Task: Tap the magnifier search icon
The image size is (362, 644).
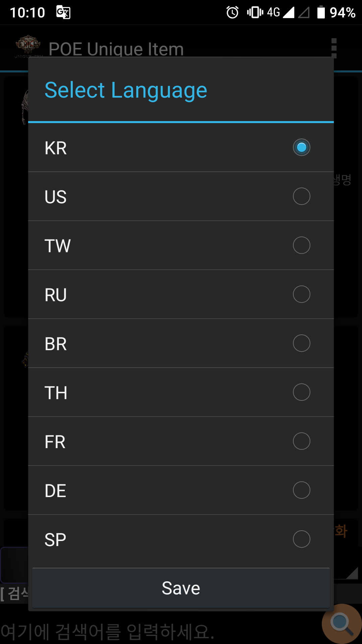Action: (x=342, y=624)
